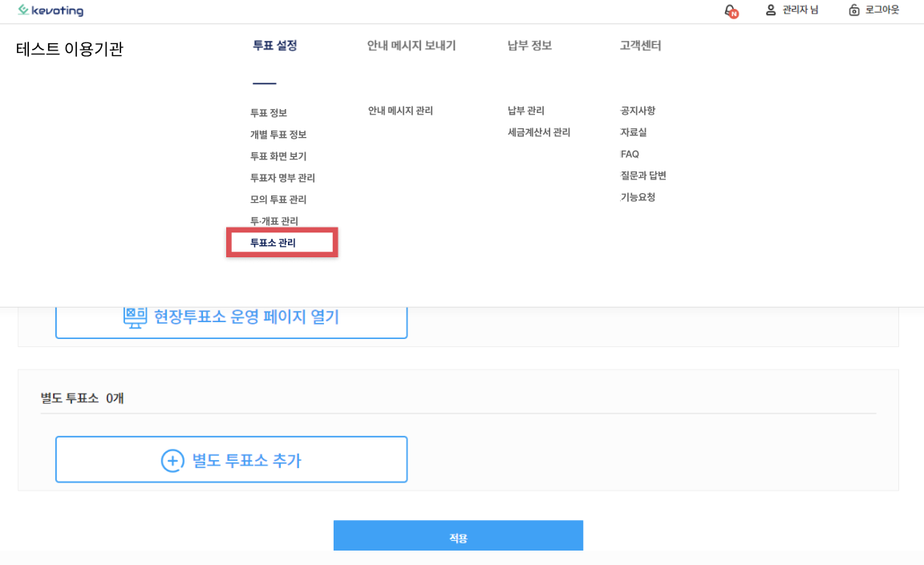Open the 안내 메시지 보내기 menu
The image size is (924, 565).
pos(411,46)
